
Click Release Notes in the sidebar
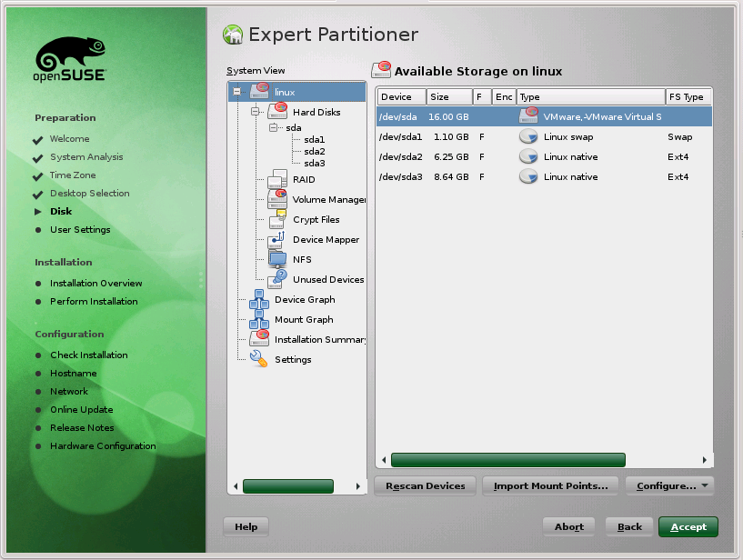82,427
